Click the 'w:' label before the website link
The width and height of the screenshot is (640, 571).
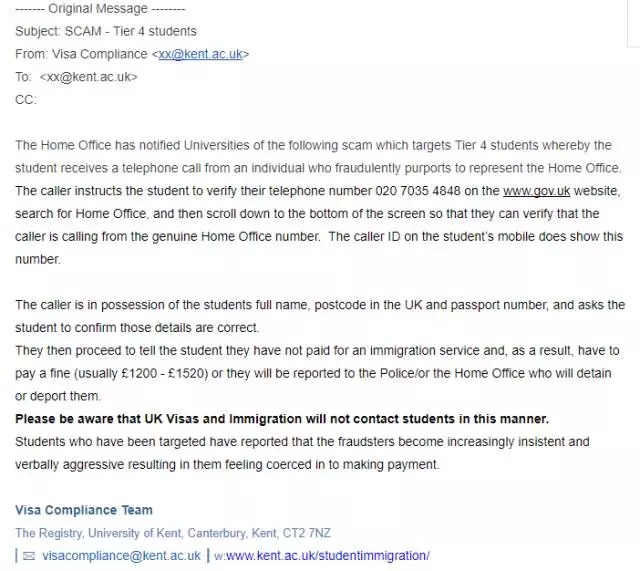click(219, 555)
